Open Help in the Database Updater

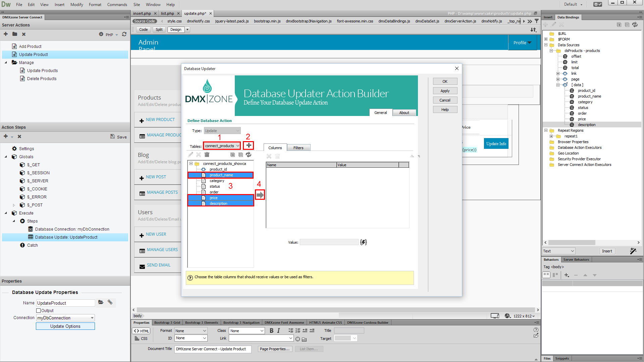445,110
